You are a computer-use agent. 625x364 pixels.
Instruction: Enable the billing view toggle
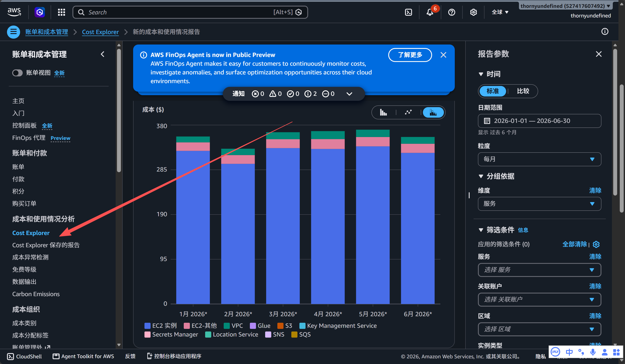click(17, 73)
